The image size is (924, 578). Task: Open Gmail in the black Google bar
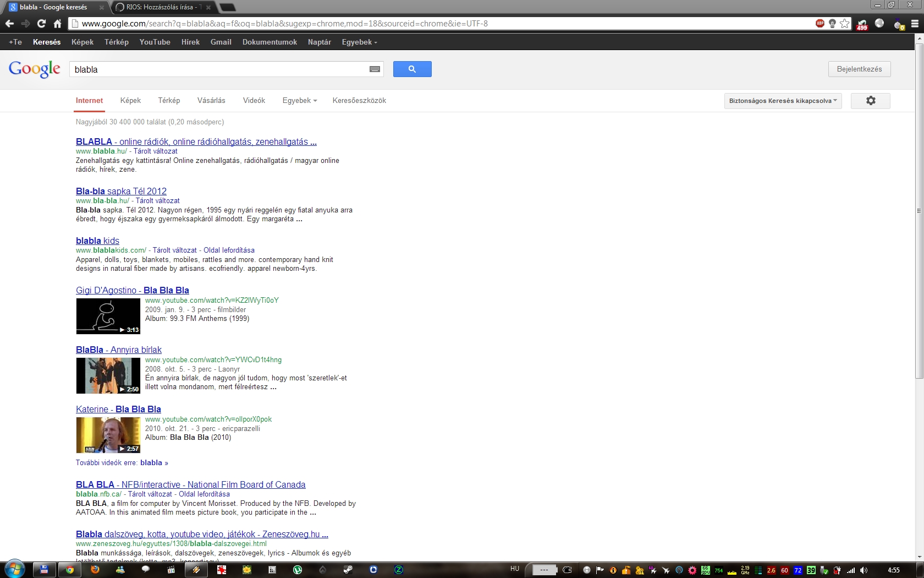click(221, 42)
